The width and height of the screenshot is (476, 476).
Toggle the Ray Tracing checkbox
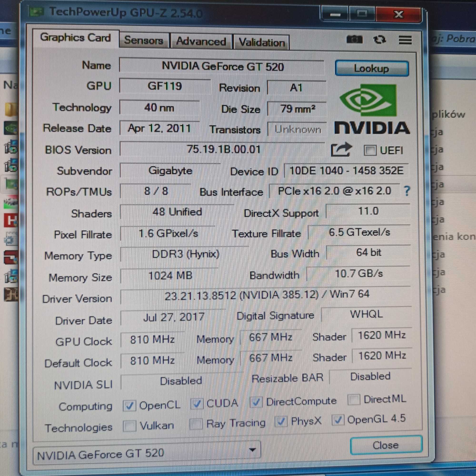coord(196,424)
